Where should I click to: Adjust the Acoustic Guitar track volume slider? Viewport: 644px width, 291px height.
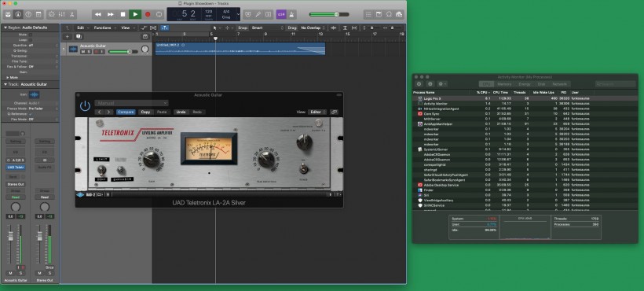click(123, 52)
